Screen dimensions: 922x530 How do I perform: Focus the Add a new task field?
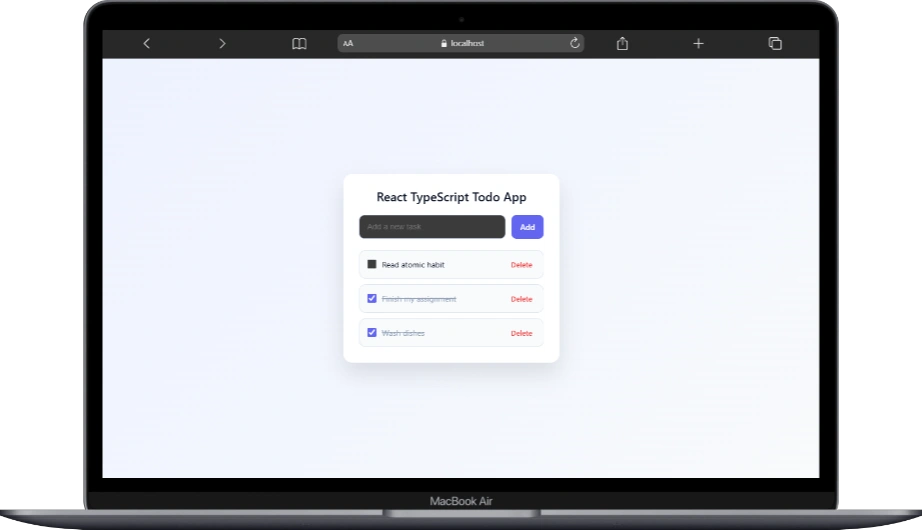[x=432, y=226]
